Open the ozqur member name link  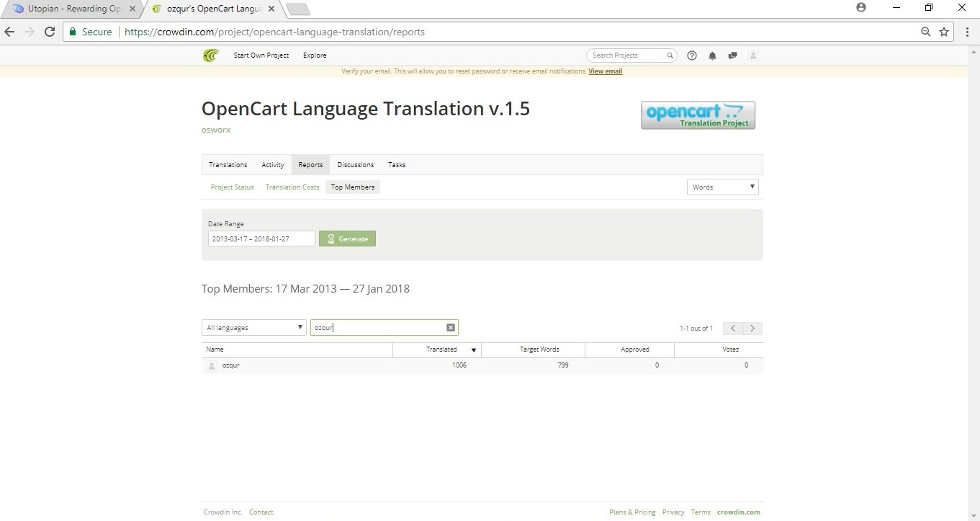point(230,365)
